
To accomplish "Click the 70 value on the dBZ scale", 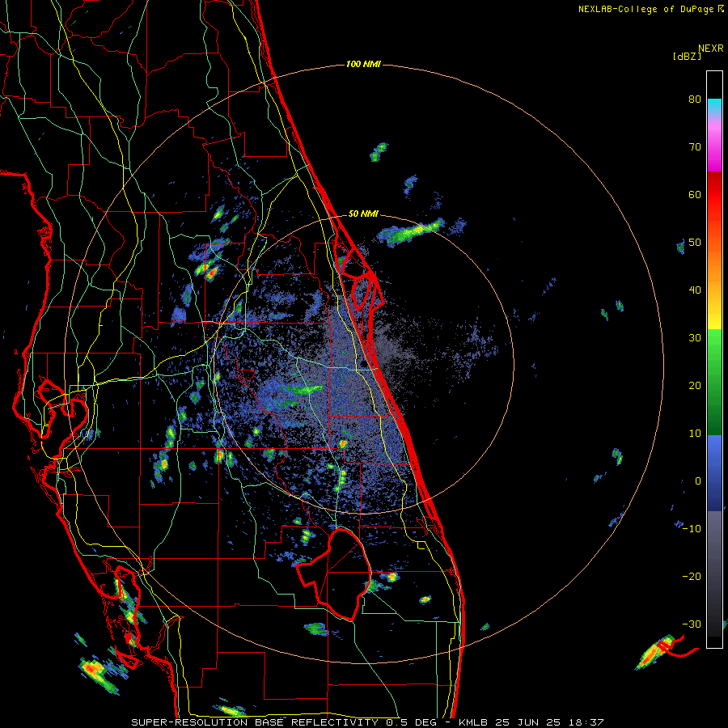I will [x=695, y=147].
